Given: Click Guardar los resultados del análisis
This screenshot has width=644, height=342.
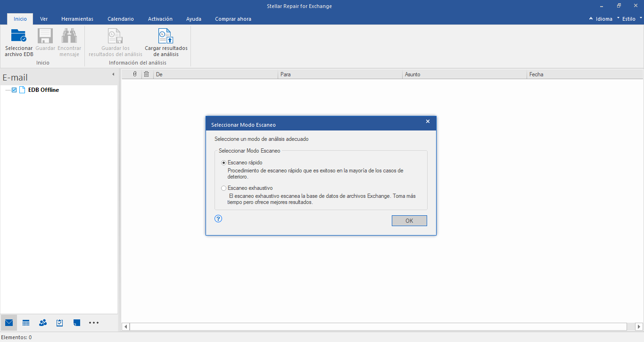Looking at the screenshot, I should pyautogui.click(x=116, y=43).
